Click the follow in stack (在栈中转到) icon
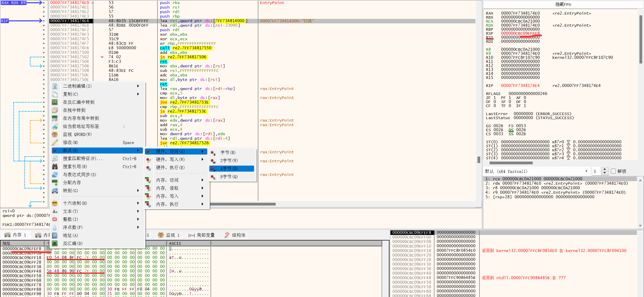644x297 pixels. click(55, 110)
